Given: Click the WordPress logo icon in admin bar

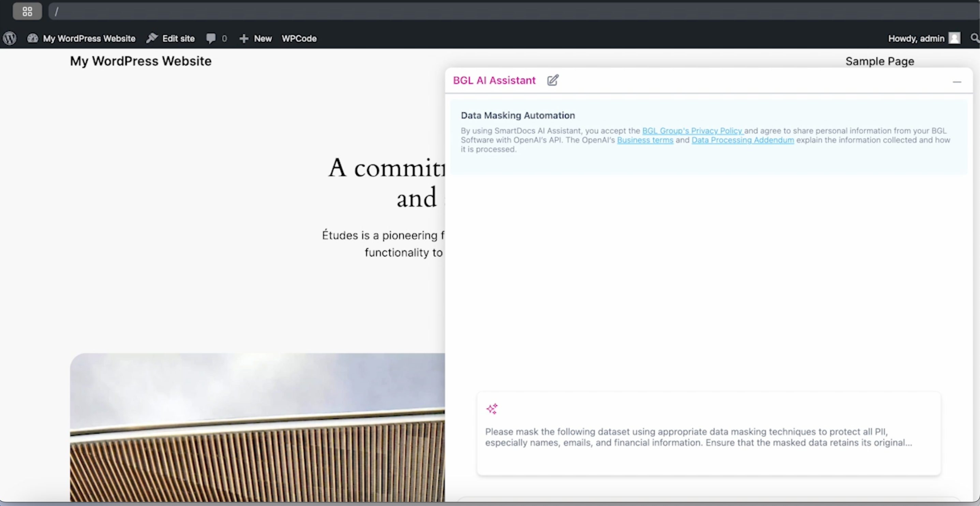Looking at the screenshot, I should coord(10,39).
